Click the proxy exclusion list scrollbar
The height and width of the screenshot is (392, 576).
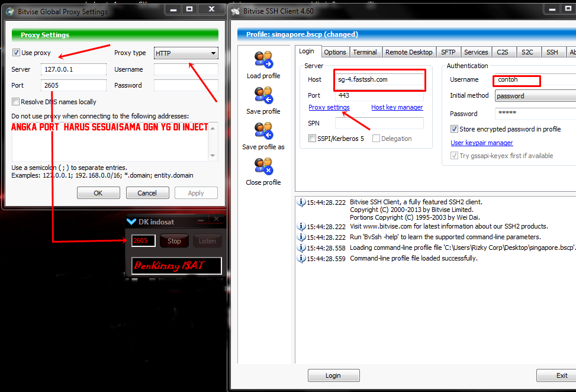click(x=213, y=142)
